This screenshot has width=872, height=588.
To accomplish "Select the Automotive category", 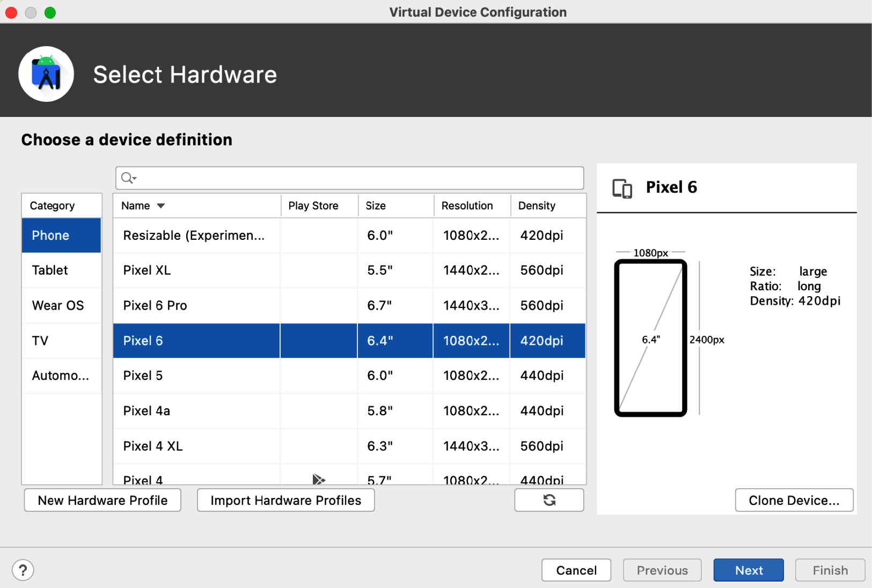I will (61, 376).
